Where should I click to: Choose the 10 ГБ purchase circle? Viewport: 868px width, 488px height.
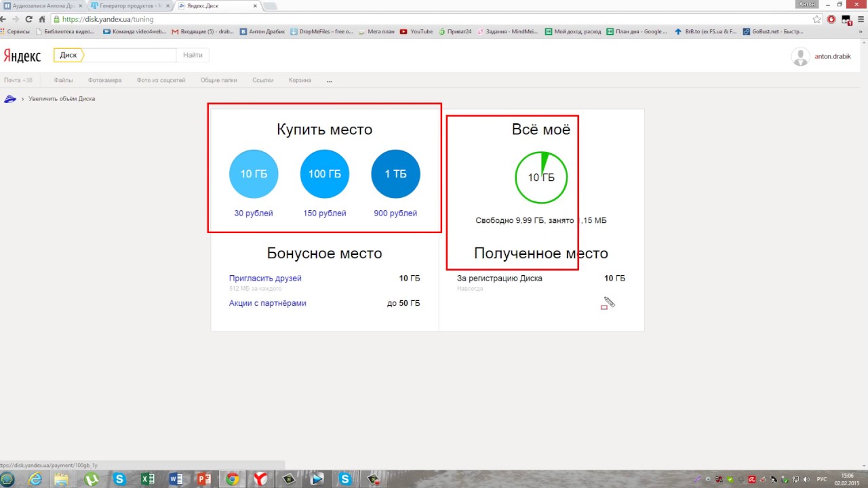[x=254, y=174]
